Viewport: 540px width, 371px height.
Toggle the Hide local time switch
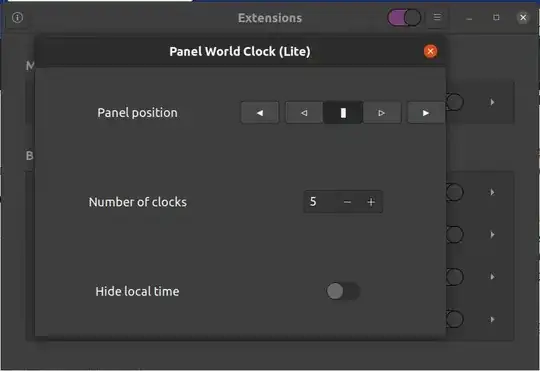[x=343, y=291]
